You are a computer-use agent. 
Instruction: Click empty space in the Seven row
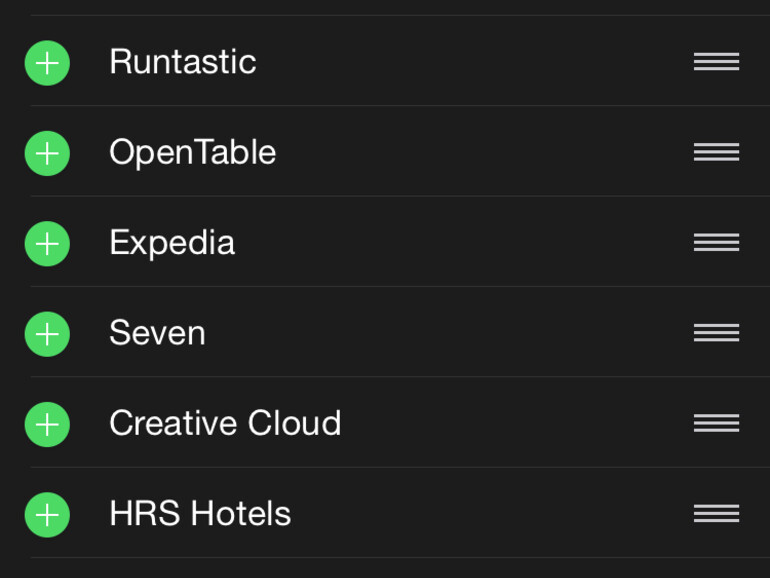pyautogui.click(x=450, y=333)
